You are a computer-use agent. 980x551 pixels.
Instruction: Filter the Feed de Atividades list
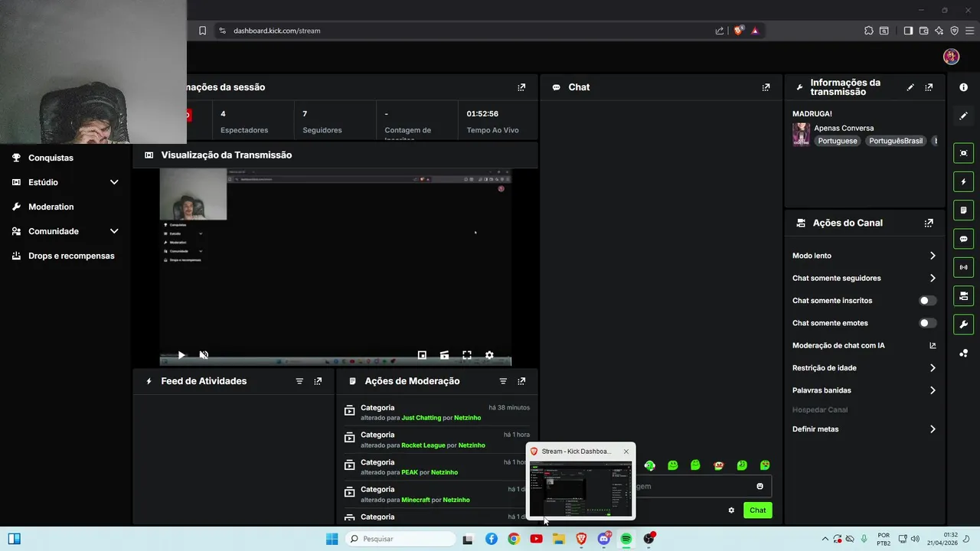pos(299,381)
